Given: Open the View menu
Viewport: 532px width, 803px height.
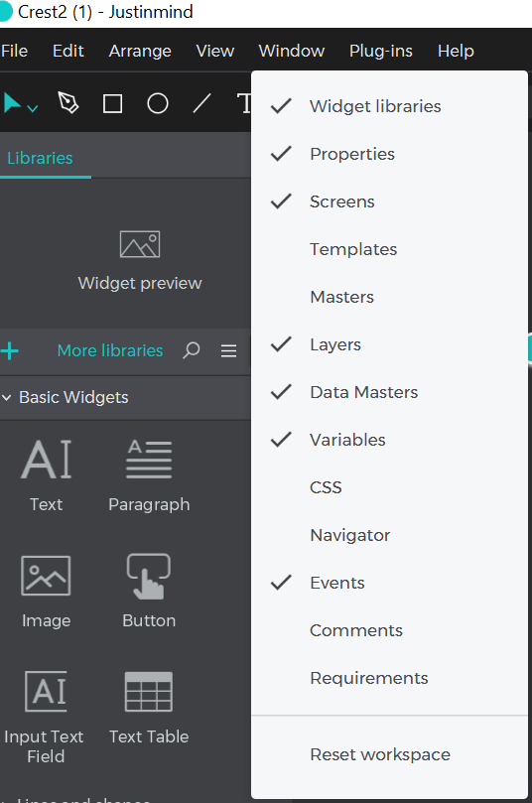Looking at the screenshot, I should pyautogui.click(x=215, y=51).
